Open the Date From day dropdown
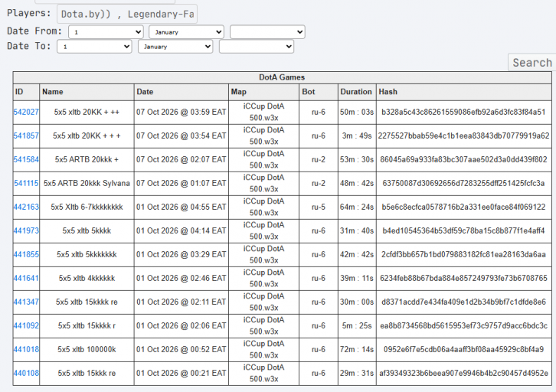Viewport: 556px width, 392px height. (106, 32)
